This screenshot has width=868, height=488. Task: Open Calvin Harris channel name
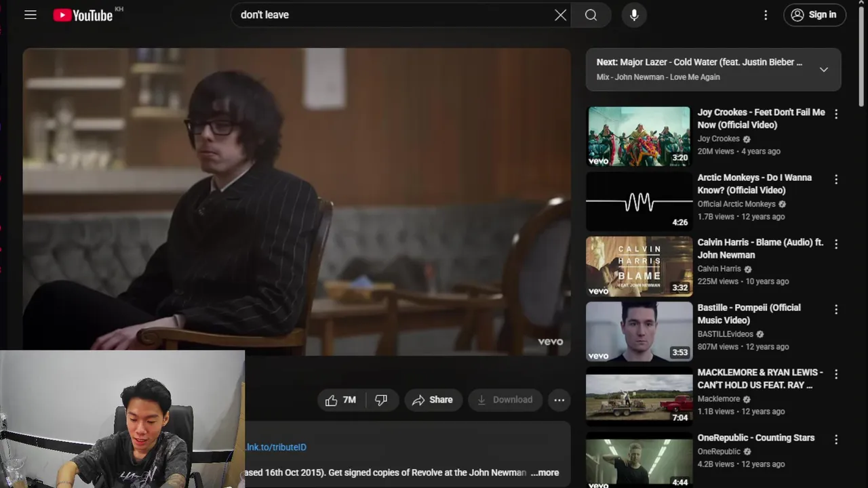719,269
